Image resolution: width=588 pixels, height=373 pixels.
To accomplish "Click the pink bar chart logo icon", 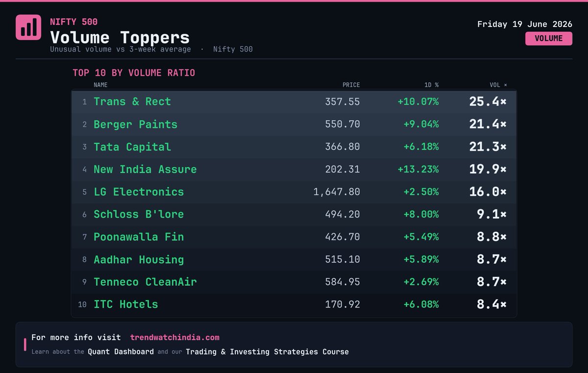I will tap(28, 27).
